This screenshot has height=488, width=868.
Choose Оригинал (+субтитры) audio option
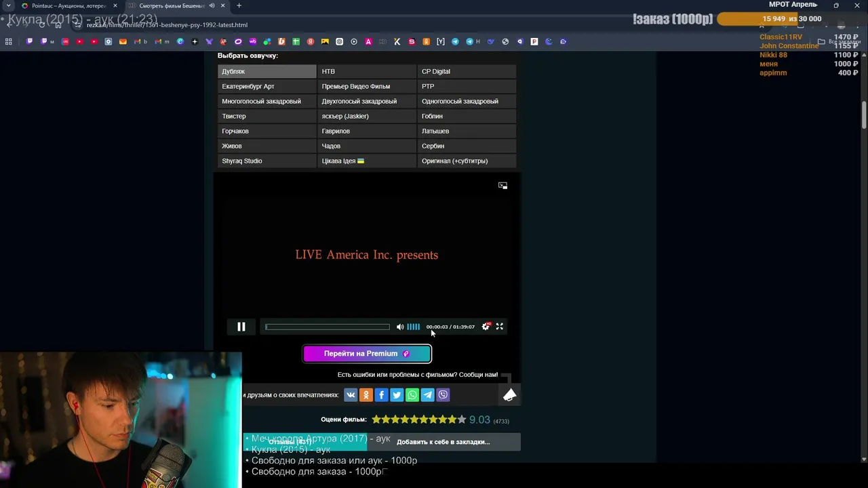tap(467, 161)
